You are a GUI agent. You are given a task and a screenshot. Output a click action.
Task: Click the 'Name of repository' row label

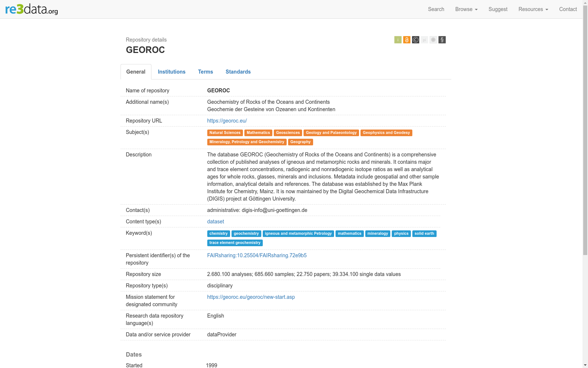tap(148, 91)
